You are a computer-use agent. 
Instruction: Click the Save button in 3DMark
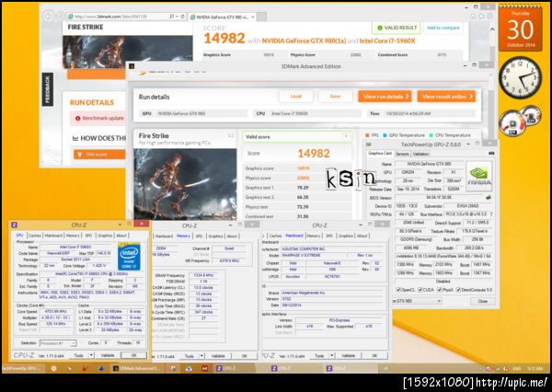point(335,97)
